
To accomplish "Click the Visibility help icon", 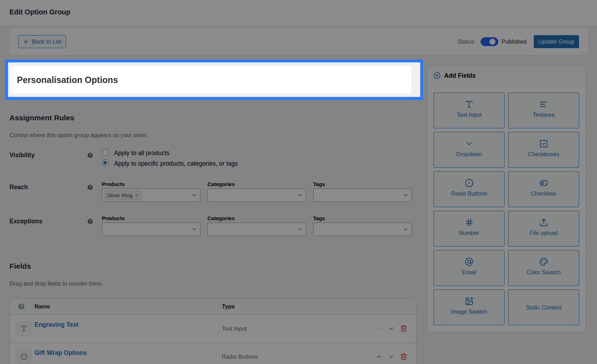I will click(x=90, y=155).
